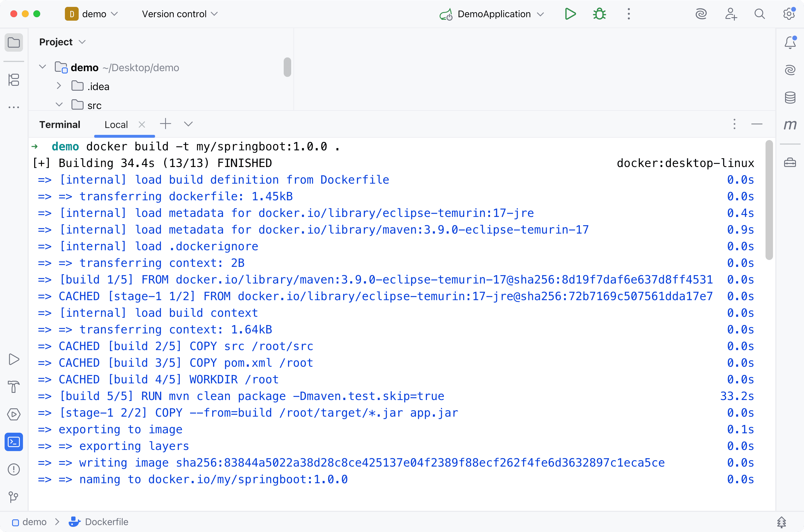Open the Build hammer tool window
Image resolution: width=804 pixels, height=532 pixels.
coord(13,387)
